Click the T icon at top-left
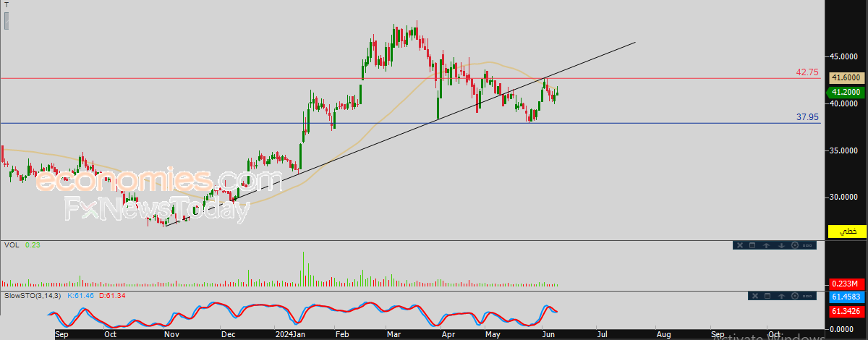 7,4
